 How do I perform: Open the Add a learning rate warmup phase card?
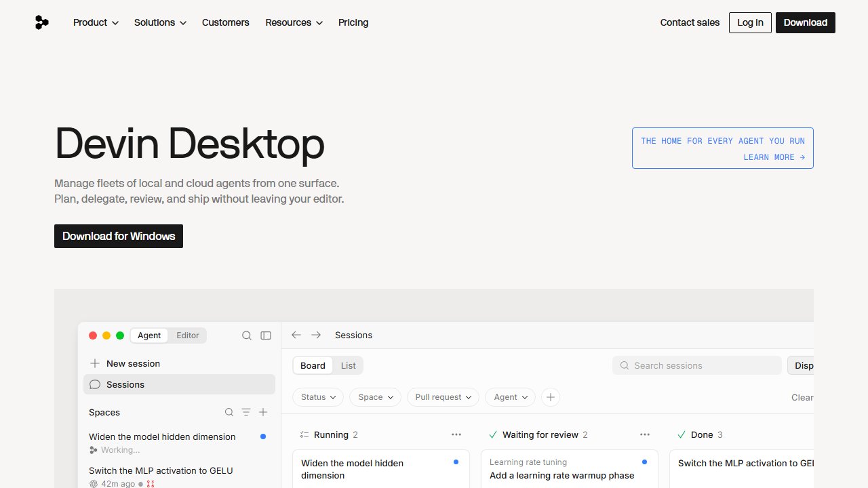[x=570, y=469]
